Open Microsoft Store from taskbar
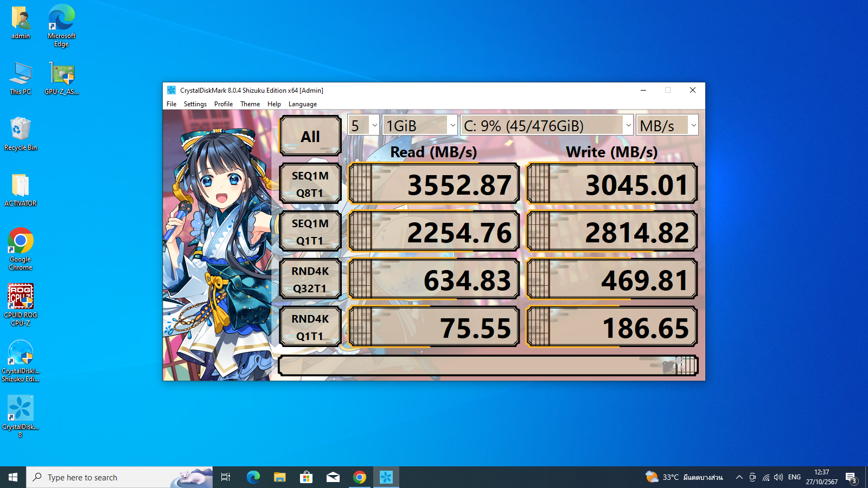The image size is (868, 488). tap(306, 477)
